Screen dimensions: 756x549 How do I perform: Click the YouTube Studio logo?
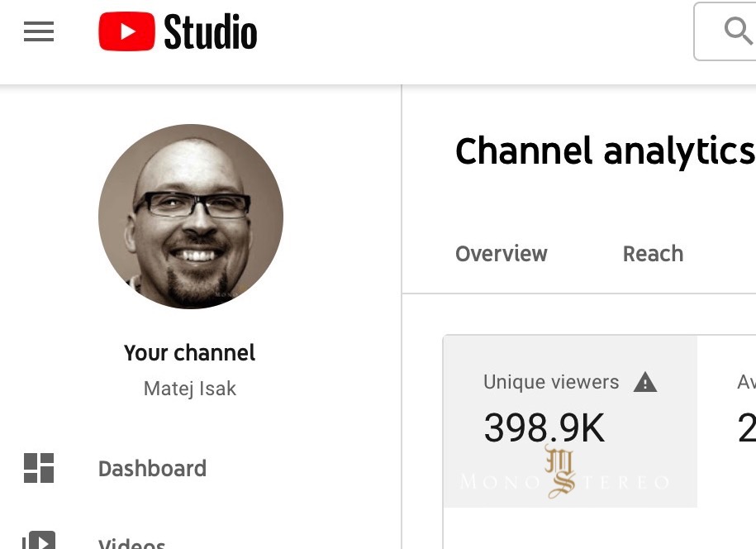point(178,31)
